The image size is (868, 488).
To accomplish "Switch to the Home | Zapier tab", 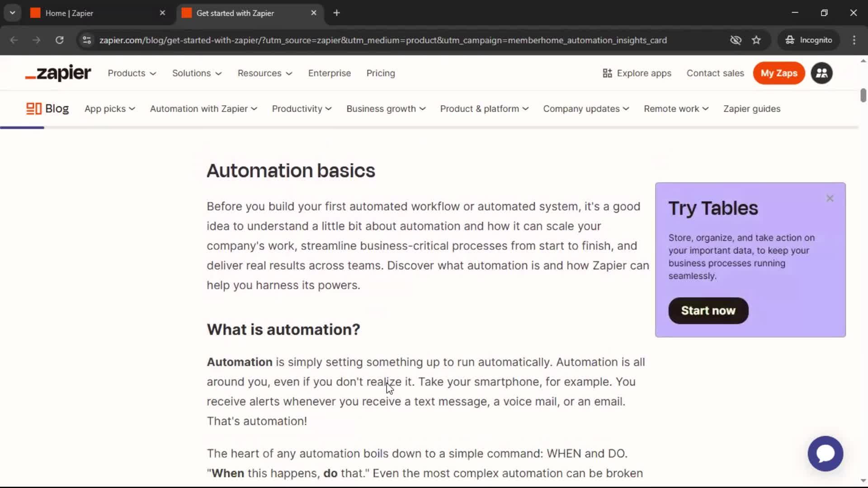I will (99, 13).
